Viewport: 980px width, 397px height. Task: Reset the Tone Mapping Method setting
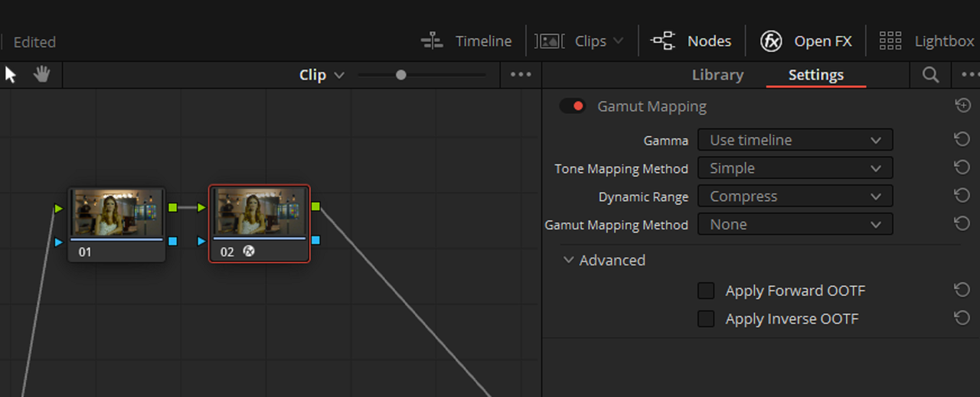tap(962, 168)
